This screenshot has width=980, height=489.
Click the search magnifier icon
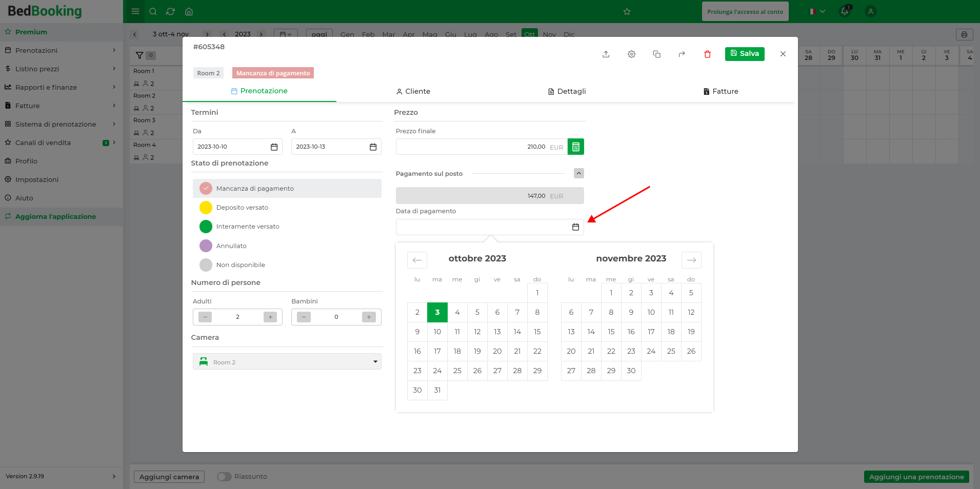coord(153,11)
